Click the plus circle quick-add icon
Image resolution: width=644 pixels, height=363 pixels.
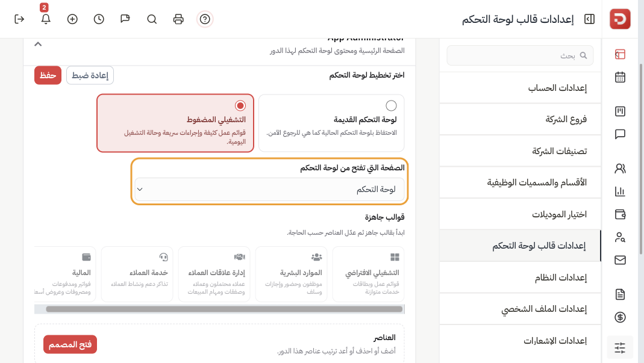[x=72, y=19]
